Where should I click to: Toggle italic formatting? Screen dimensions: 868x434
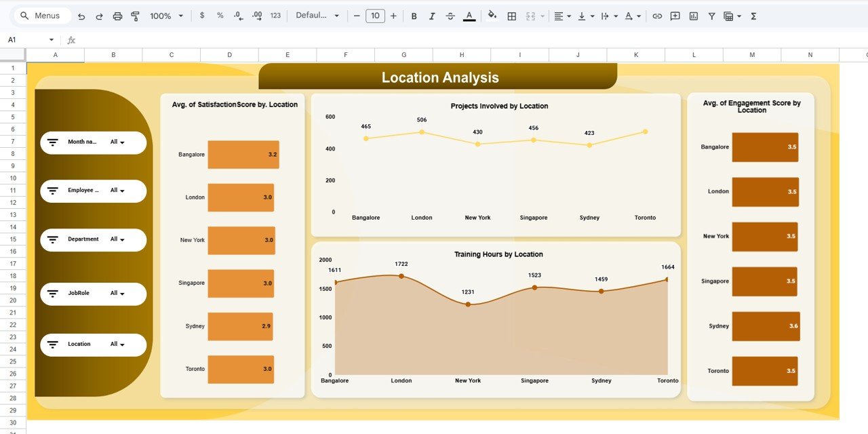(432, 15)
